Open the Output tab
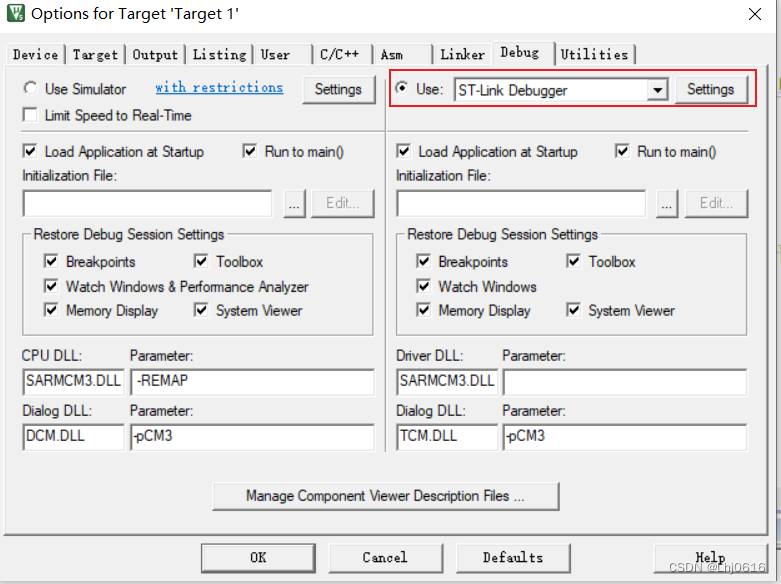 155,54
